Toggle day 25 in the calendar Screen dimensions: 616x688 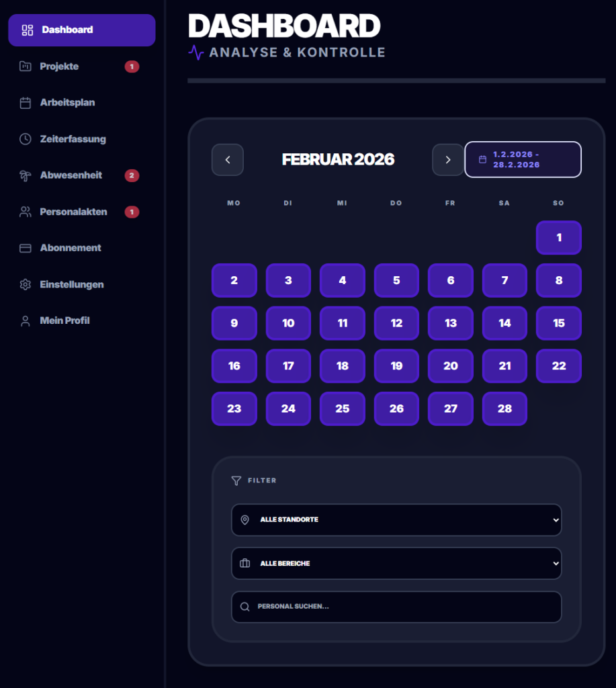pyautogui.click(x=343, y=408)
